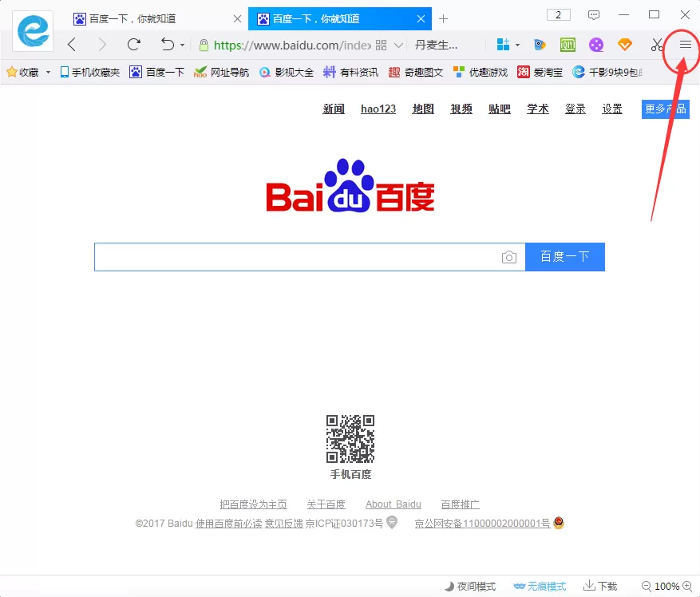Open 爱淘宝 bookmark
Image resolution: width=700 pixels, height=597 pixels.
pyautogui.click(x=540, y=72)
